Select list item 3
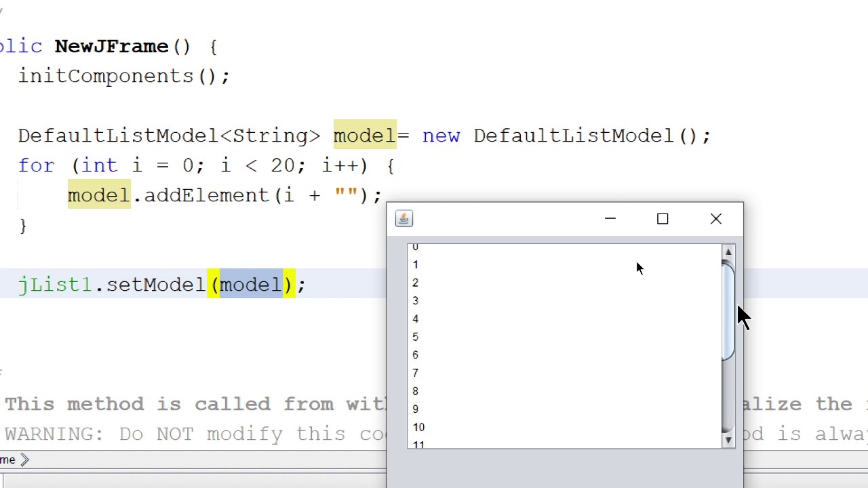The width and height of the screenshot is (868, 488). 564,301
